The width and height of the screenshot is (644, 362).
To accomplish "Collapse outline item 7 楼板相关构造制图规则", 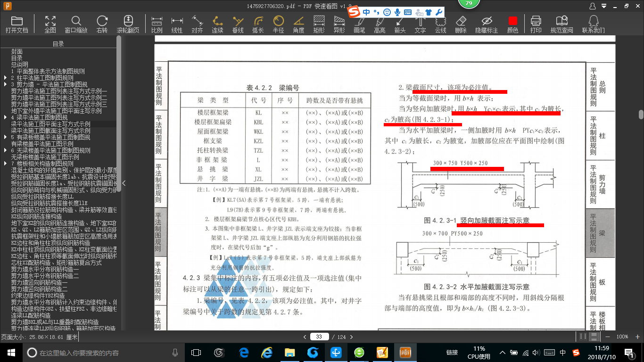I will (x=6, y=164).
